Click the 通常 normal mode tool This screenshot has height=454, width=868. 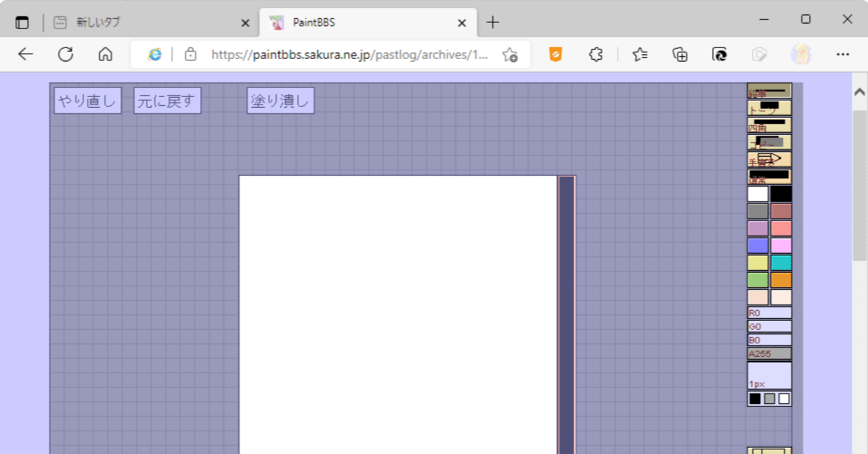pos(769,176)
